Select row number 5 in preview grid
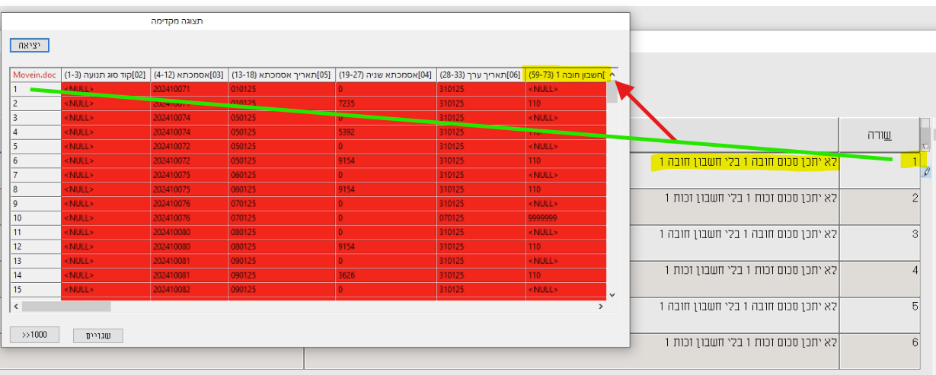The image size is (936, 375). [35, 146]
